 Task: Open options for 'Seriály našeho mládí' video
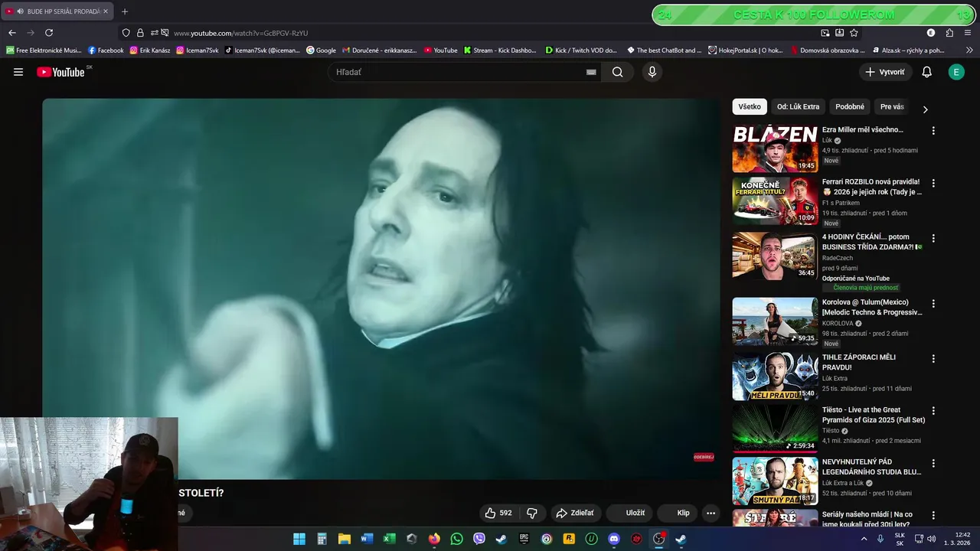tap(933, 516)
